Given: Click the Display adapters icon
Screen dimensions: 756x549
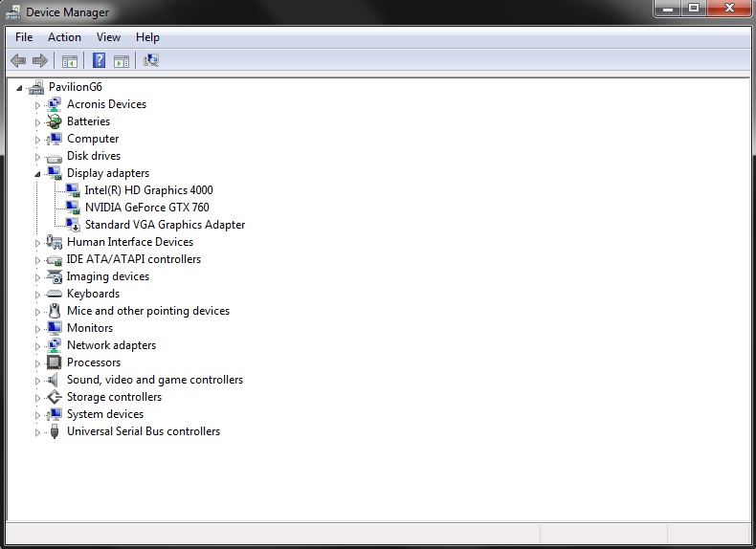Looking at the screenshot, I should pos(54,173).
